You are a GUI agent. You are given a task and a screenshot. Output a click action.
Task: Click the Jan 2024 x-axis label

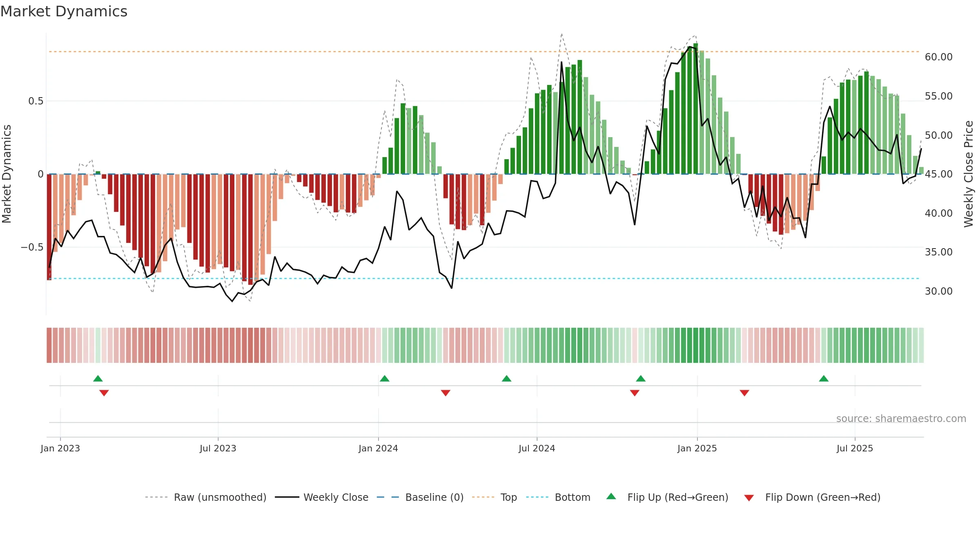[x=379, y=448]
